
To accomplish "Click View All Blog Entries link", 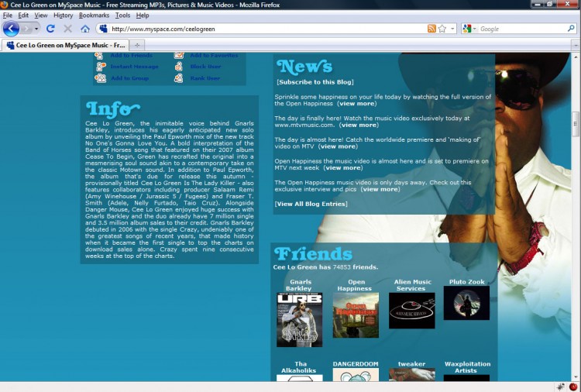I will point(311,205).
